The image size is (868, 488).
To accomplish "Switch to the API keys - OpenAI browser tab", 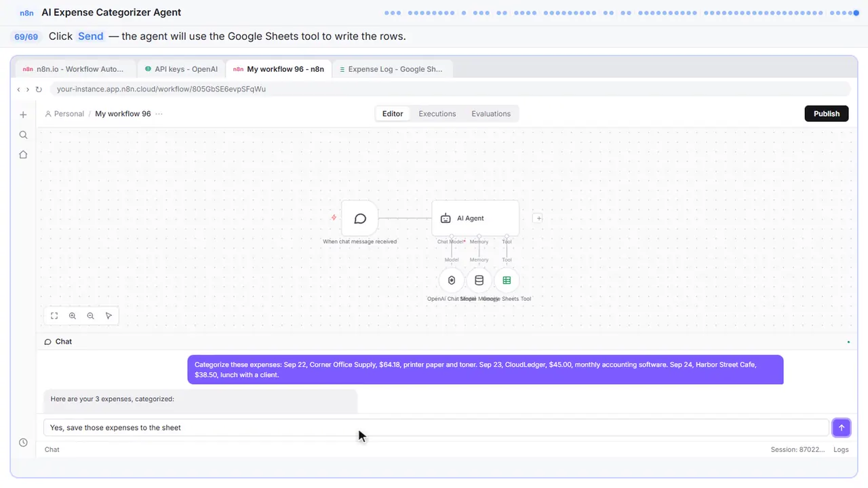I will click(x=181, y=69).
